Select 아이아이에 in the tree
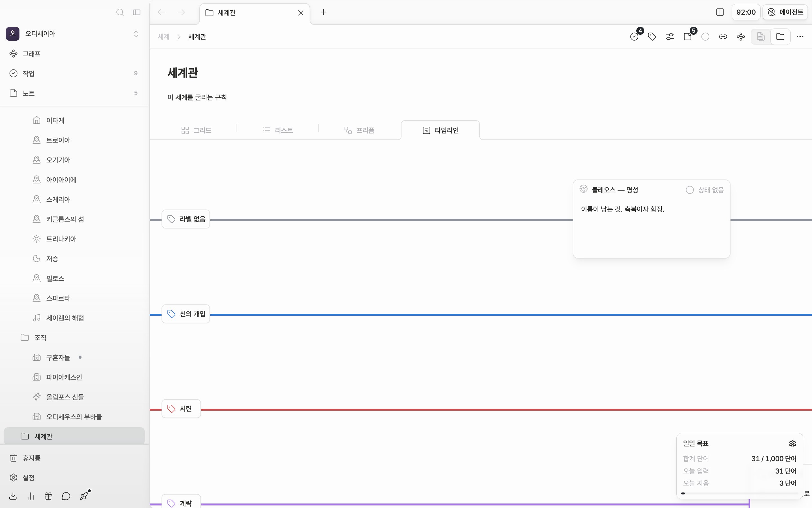Screen dimensions: 812x508 tap(74, 180)
